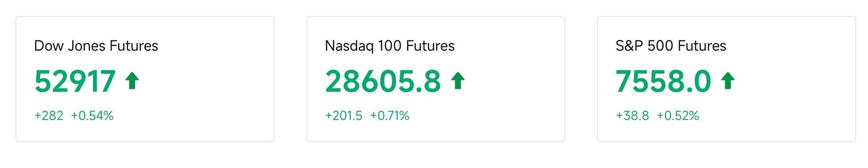Click the +201.5 Nasdaq point change
Viewport: 868px width, 168px height.
[x=344, y=116]
